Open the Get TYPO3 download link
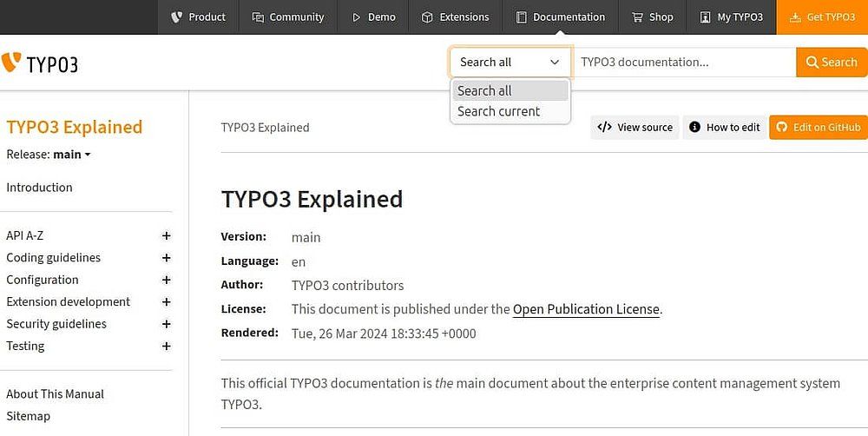Screen dimensions: 868x436 pos(822,17)
